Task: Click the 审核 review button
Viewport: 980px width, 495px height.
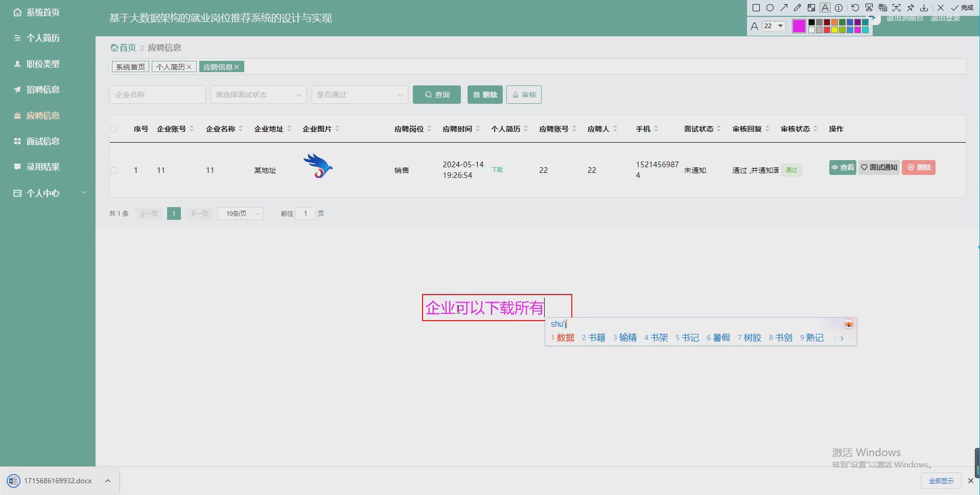Action: coord(524,95)
